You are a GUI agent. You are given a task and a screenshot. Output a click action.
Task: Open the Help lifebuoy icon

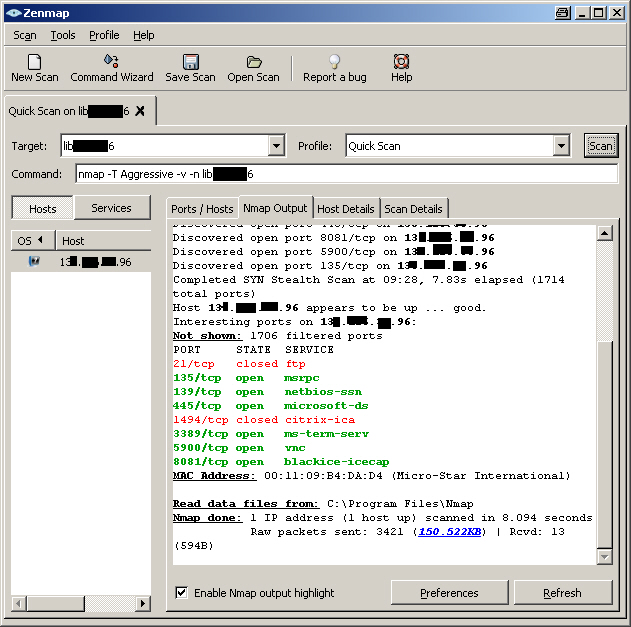coord(401,62)
